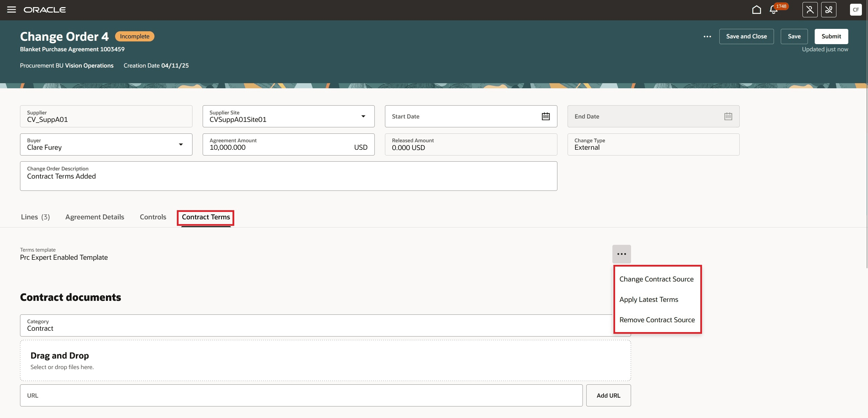
Task: Click Save and Close
Action: [x=746, y=36]
